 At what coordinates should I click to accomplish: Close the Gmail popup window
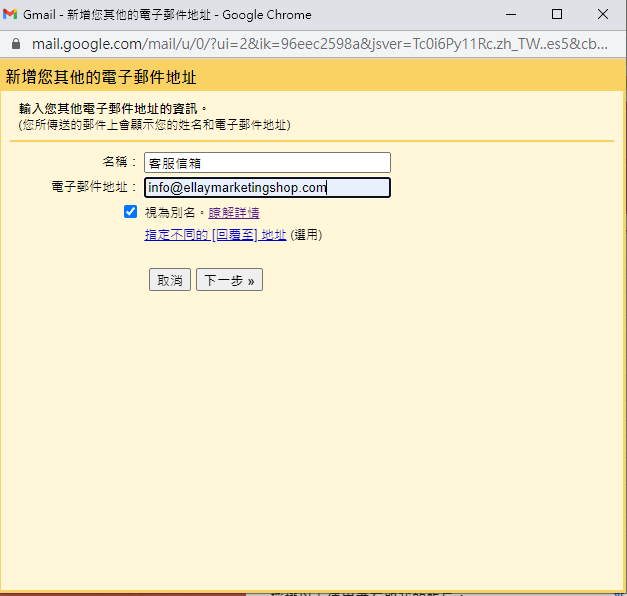pyautogui.click(x=602, y=15)
